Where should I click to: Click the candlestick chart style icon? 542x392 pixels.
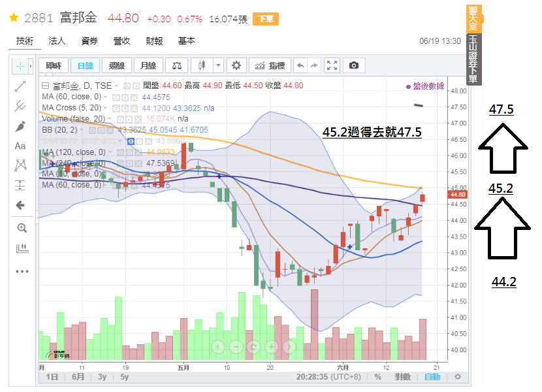click(x=202, y=65)
